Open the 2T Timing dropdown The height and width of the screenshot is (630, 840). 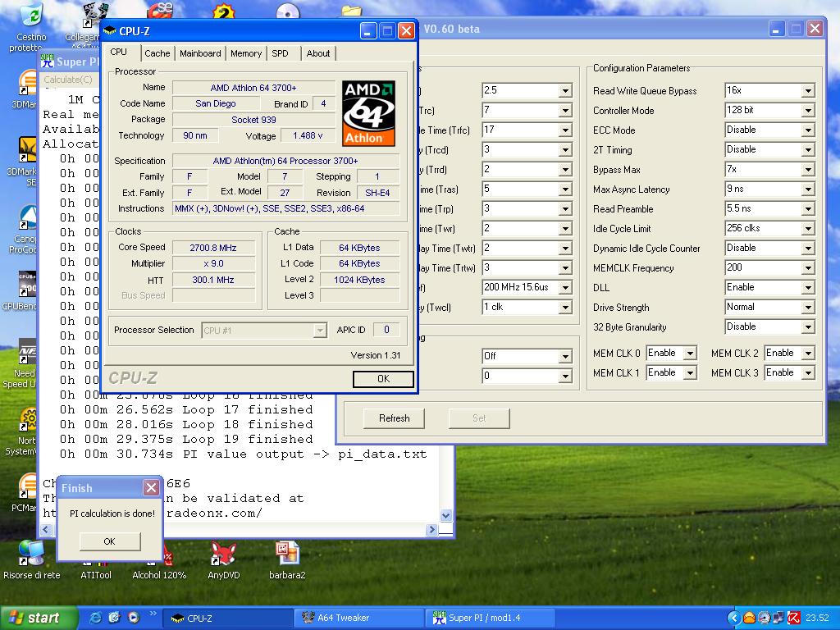(808, 150)
